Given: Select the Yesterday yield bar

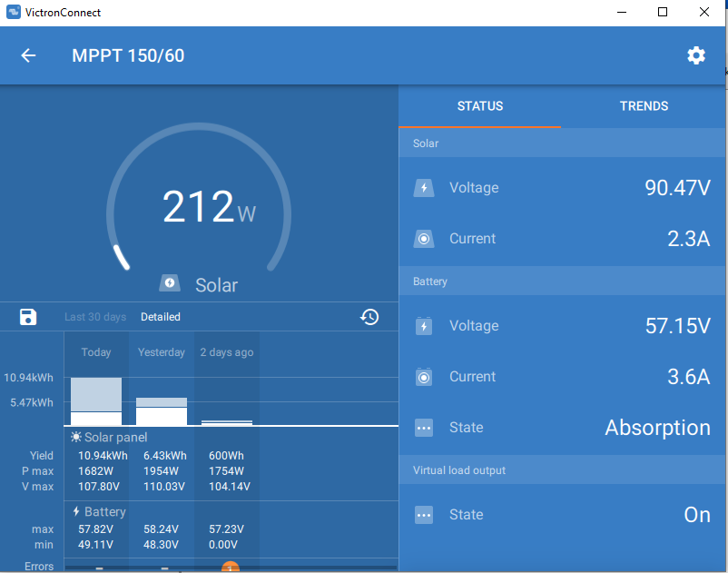Looking at the screenshot, I should (162, 411).
